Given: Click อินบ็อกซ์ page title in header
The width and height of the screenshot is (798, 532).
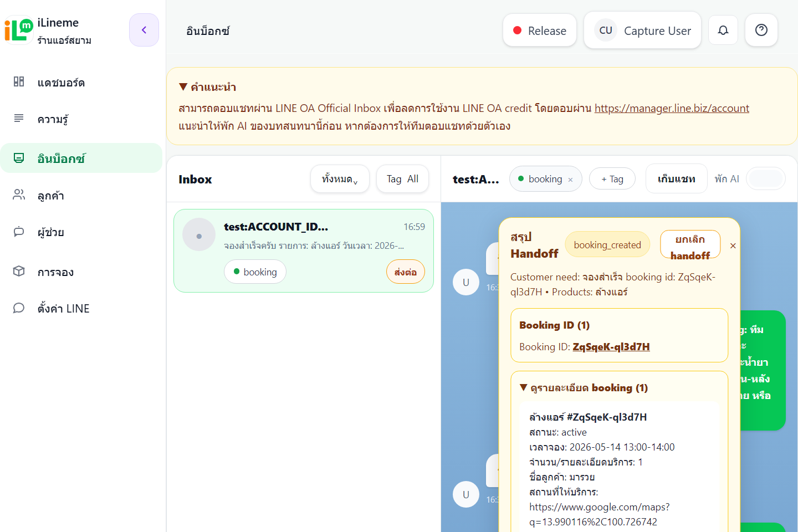Looking at the screenshot, I should point(208,31).
